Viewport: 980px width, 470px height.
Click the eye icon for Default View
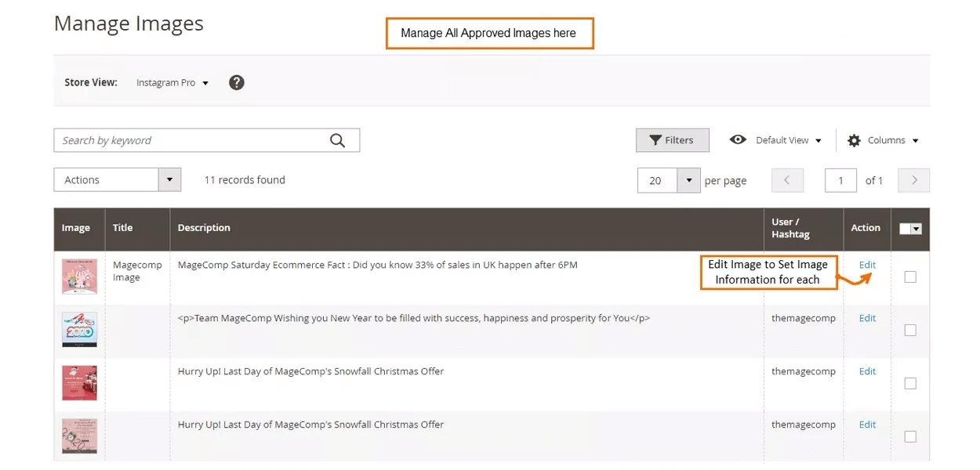coord(737,139)
